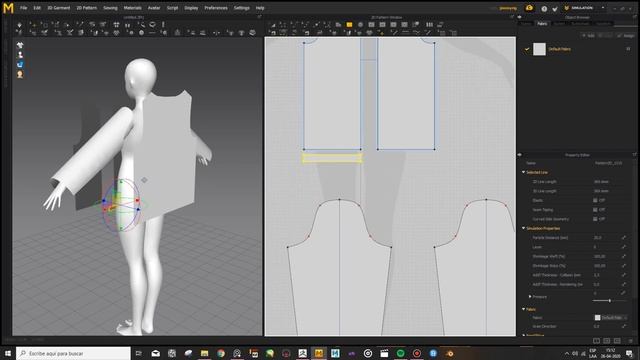The width and height of the screenshot is (640, 360).
Task: Select the Default Fabric list item
Action: pyautogui.click(x=577, y=49)
